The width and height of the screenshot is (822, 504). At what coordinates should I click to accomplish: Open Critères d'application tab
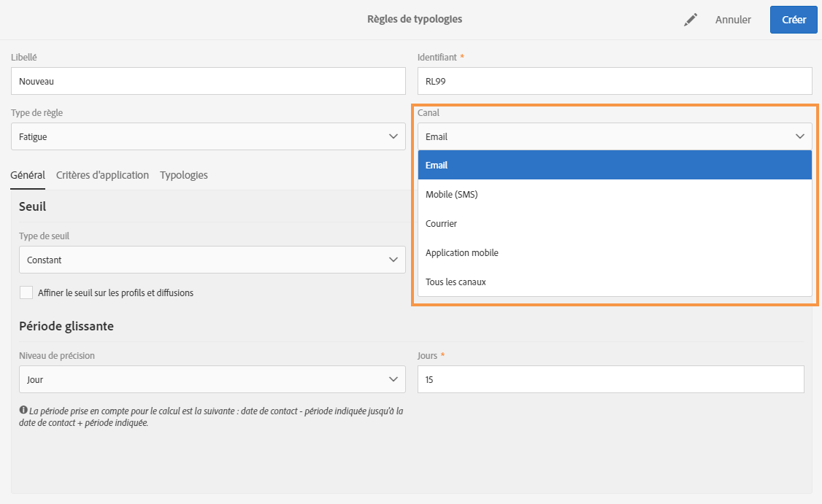click(x=102, y=175)
